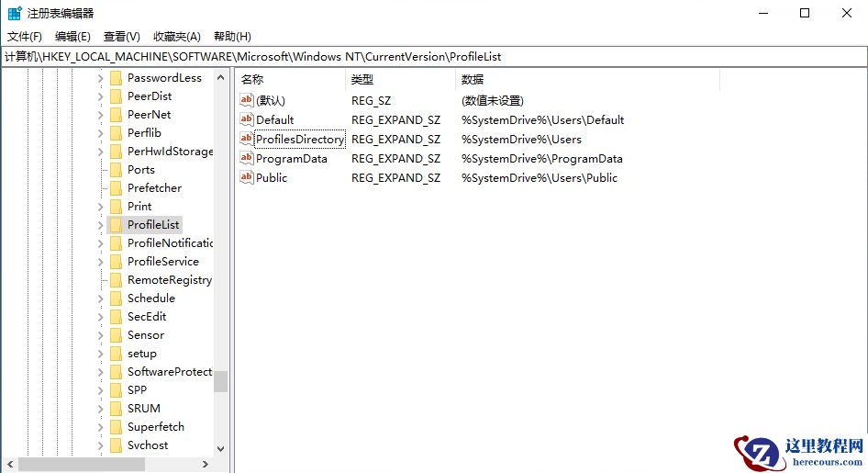868x473 pixels.
Task: Click tree scrollbar down arrow
Action: pos(221,448)
